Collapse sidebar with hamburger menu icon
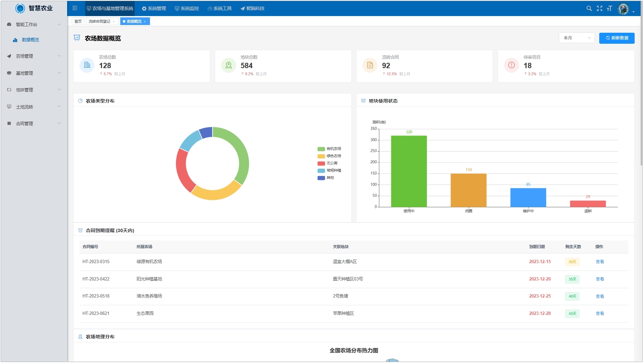 point(75,8)
